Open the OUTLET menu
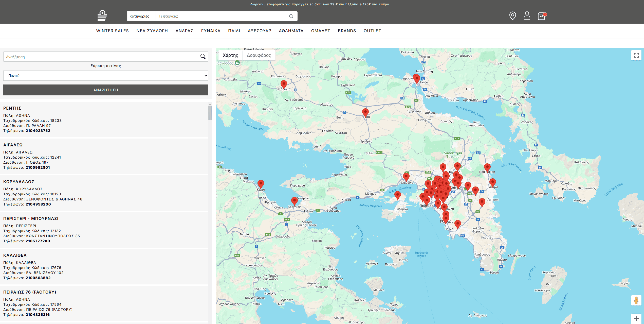 [372, 31]
